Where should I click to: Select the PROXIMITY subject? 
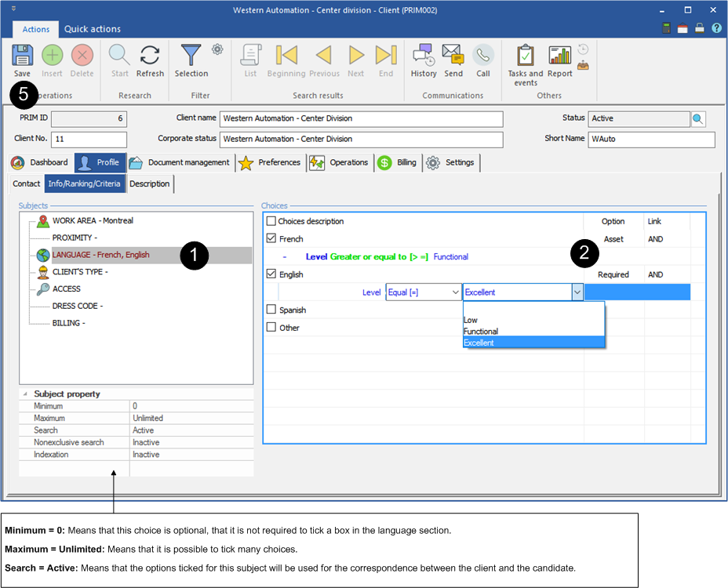(75, 238)
